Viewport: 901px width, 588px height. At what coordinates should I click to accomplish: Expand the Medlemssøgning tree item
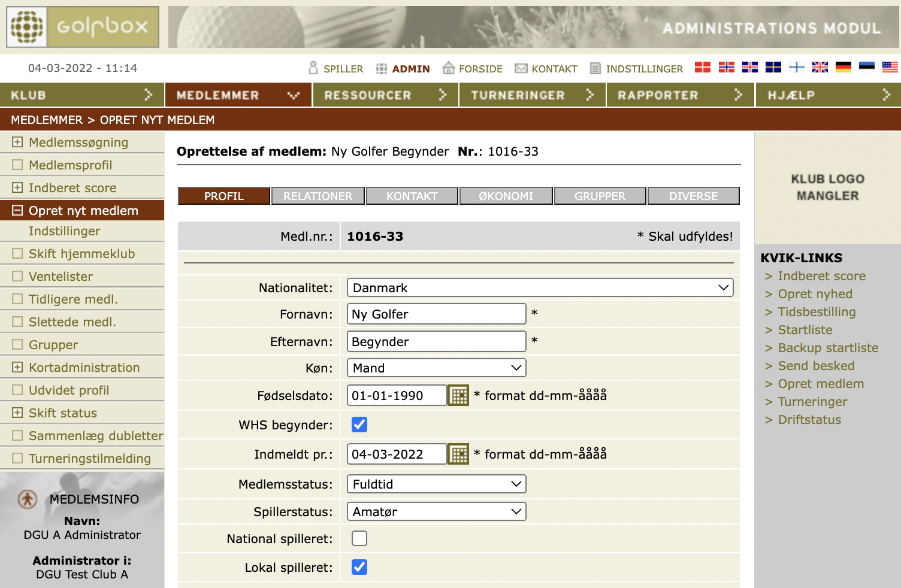pos(17,143)
